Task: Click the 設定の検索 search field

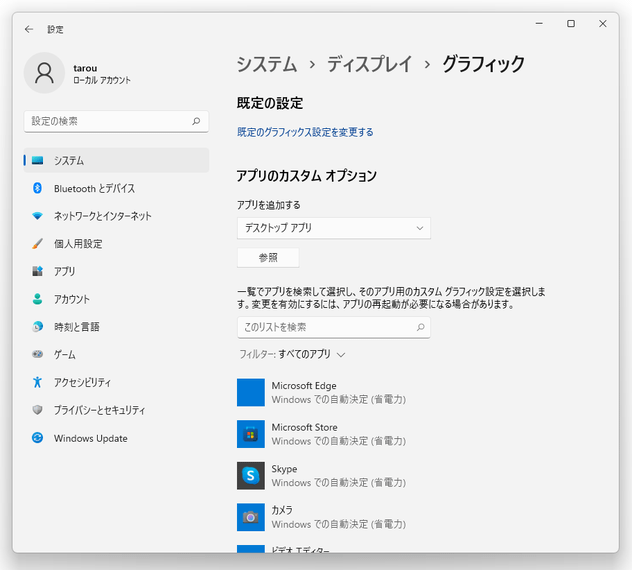Action: [116, 121]
